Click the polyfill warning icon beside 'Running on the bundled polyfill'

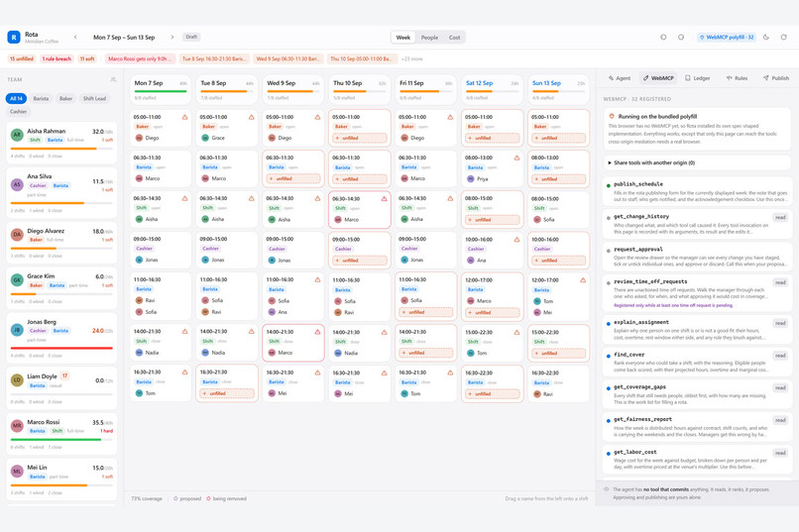click(612, 117)
